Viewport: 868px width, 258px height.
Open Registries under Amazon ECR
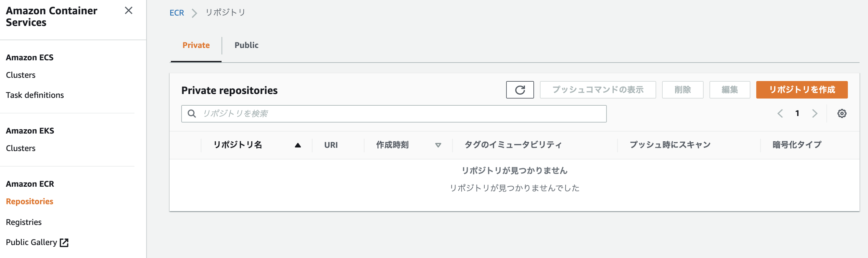[24, 222]
